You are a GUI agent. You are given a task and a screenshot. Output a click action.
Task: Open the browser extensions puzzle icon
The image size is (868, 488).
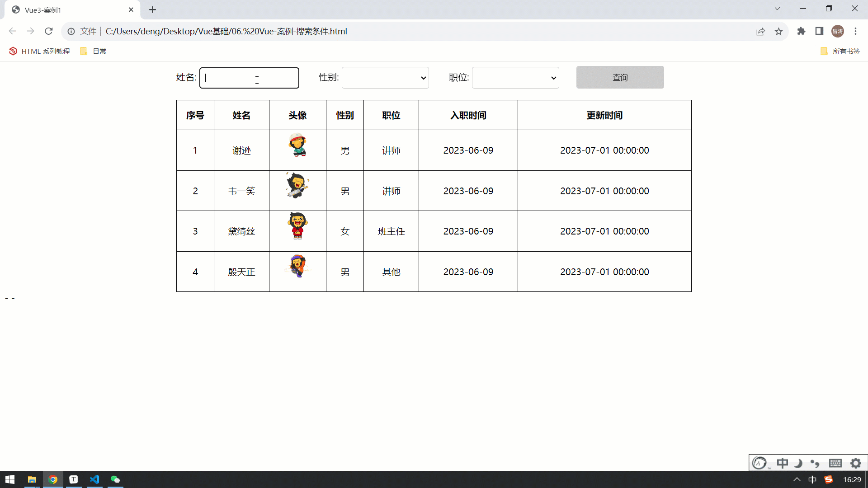[x=801, y=31]
